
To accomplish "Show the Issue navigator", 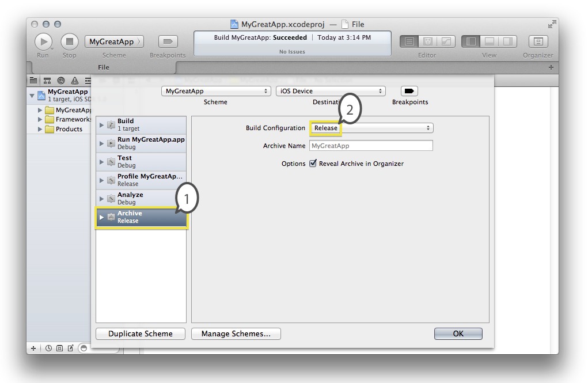I will 75,80.
